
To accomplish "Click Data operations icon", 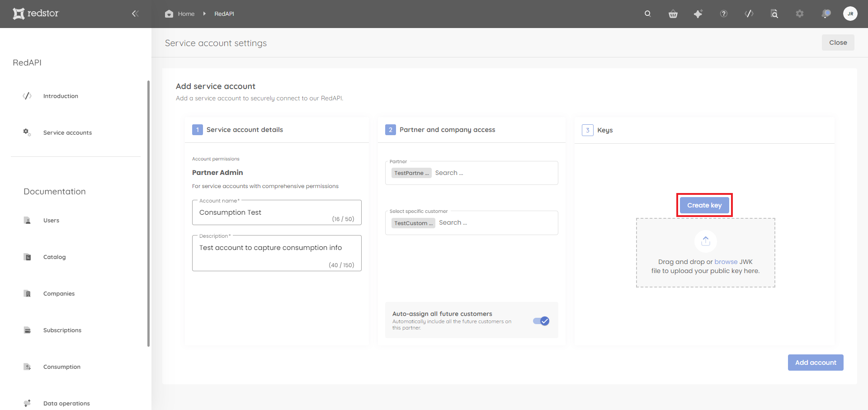I will (x=27, y=403).
